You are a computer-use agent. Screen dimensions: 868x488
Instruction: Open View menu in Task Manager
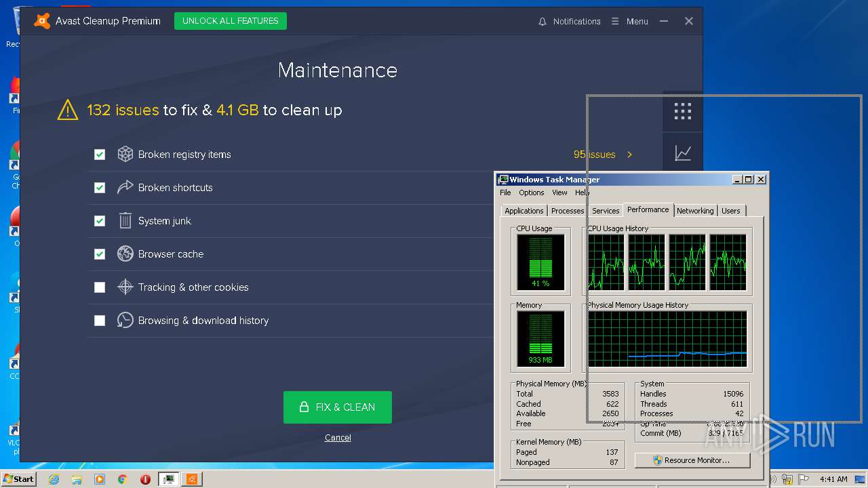[x=559, y=192]
